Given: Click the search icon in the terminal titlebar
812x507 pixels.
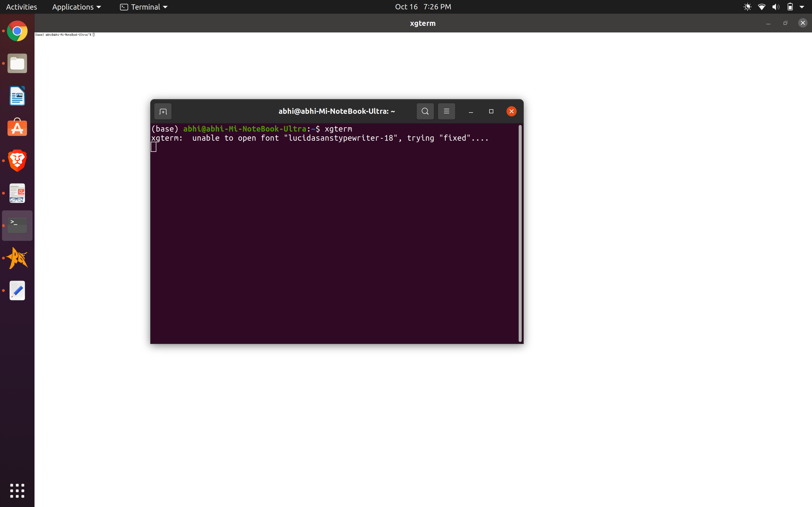Looking at the screenshot, I should [425, 111].
